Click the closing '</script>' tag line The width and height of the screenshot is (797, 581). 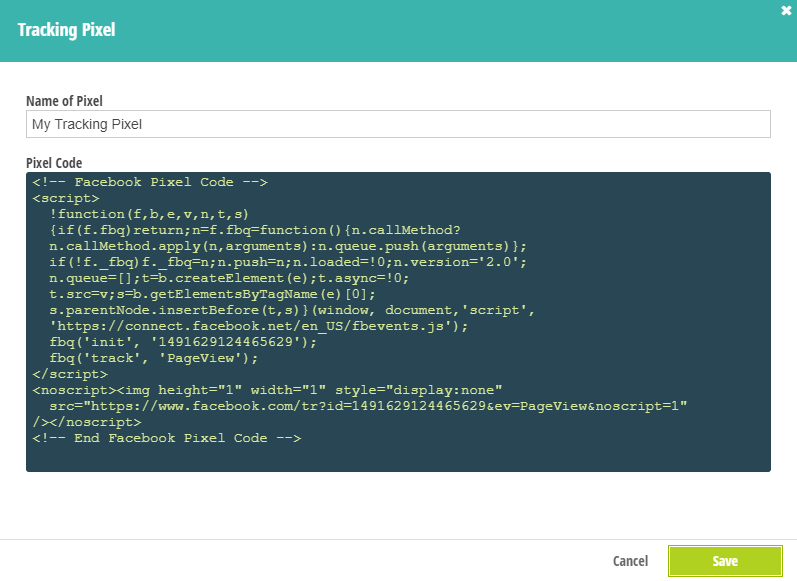[70, 374]
